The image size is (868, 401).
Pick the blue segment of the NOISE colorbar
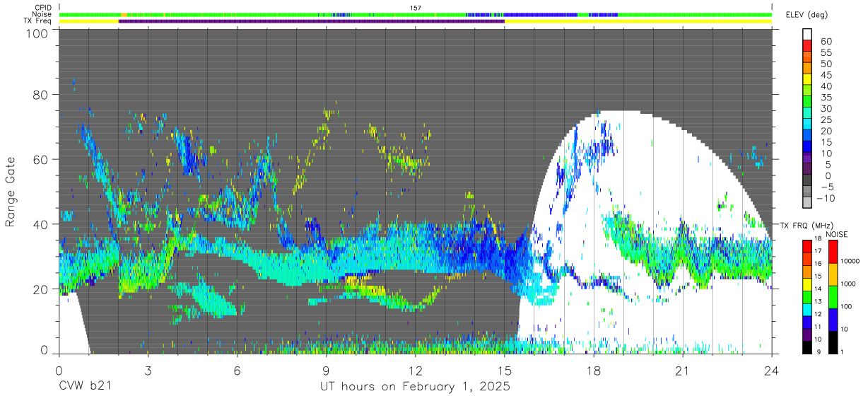coord(833,320)
